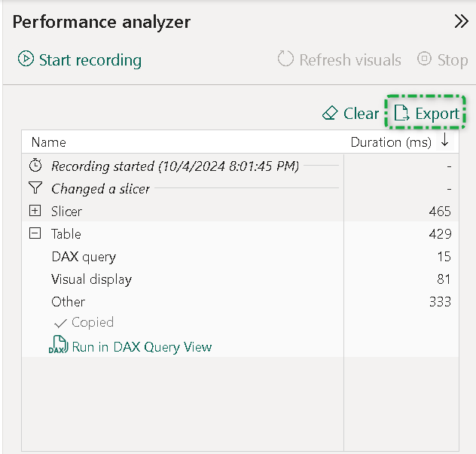The image size is (476, 454).
Task: Collapse the Table row
Action: point(35,234)
